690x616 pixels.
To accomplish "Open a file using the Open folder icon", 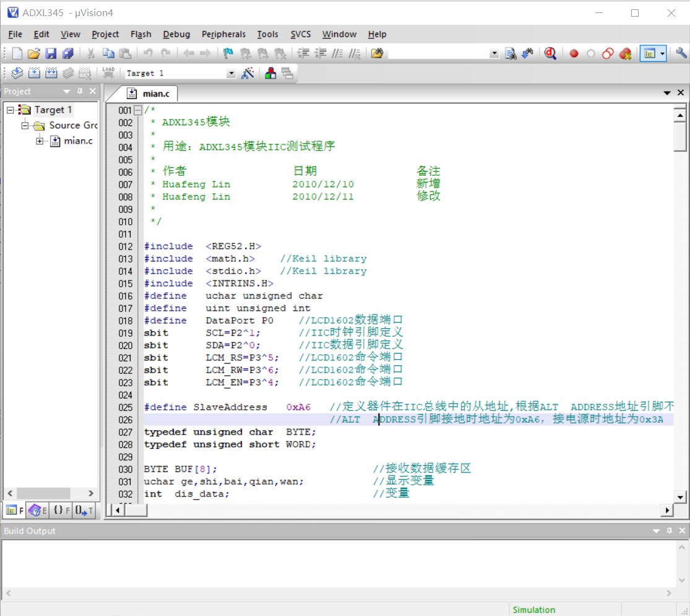I will (34, 53).
